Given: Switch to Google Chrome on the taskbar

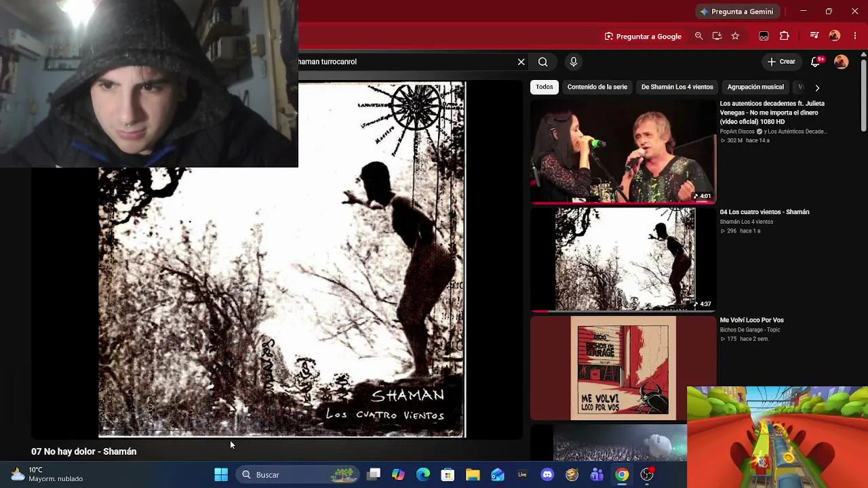Looking at the screenshot, I should pos(622,474).
